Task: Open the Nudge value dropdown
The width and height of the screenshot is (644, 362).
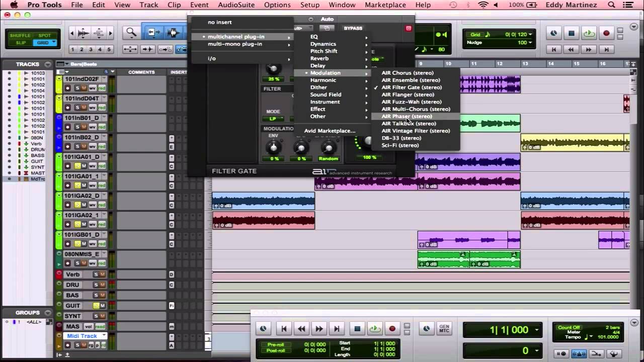Action: pyautogui.click(x=531, y=43)
